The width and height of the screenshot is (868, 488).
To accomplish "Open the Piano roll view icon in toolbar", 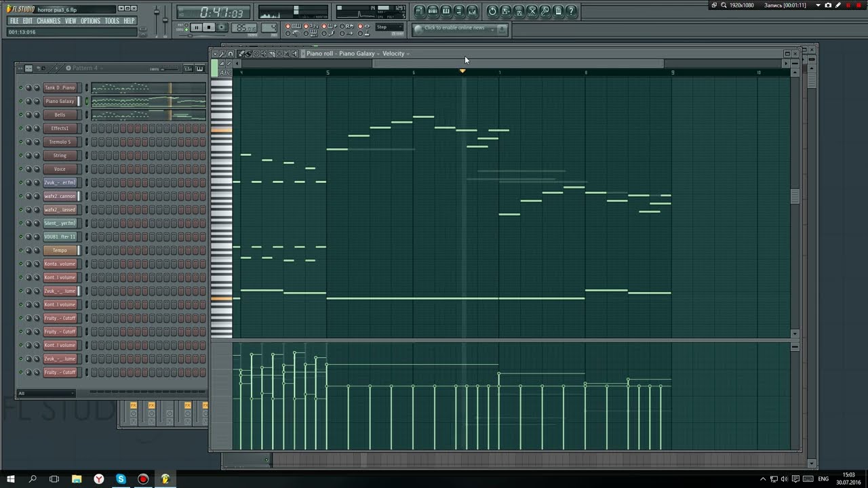I will [446, 11].
